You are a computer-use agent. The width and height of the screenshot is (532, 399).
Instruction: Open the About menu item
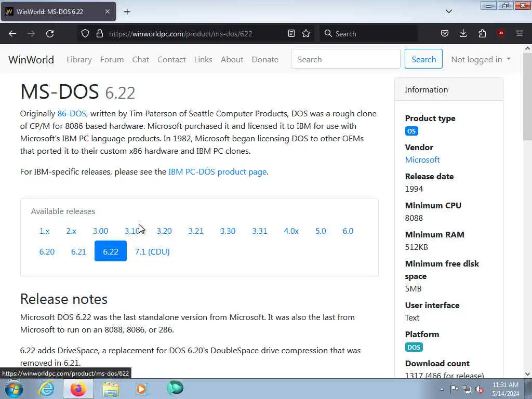232,59
